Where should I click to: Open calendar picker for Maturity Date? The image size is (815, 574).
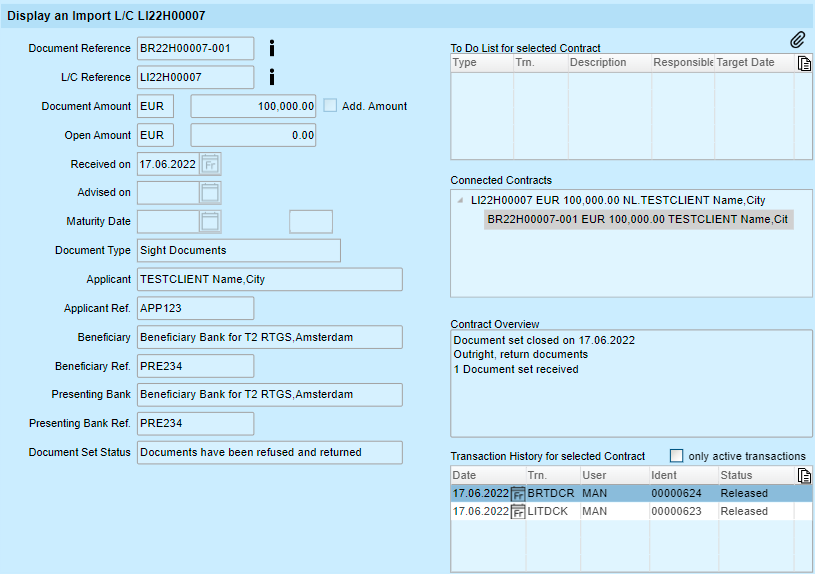click(211, 221)
